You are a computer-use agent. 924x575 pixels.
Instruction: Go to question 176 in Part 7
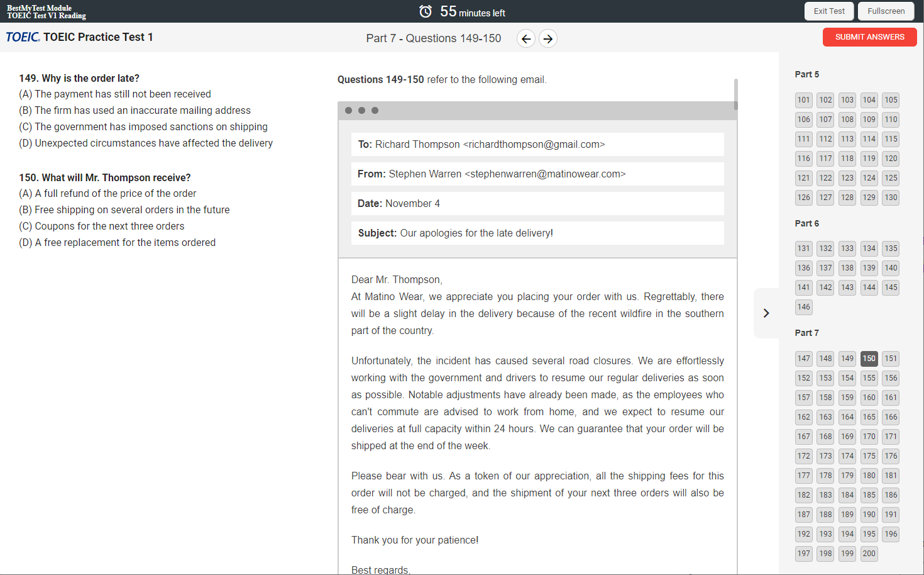click(891, 456)
